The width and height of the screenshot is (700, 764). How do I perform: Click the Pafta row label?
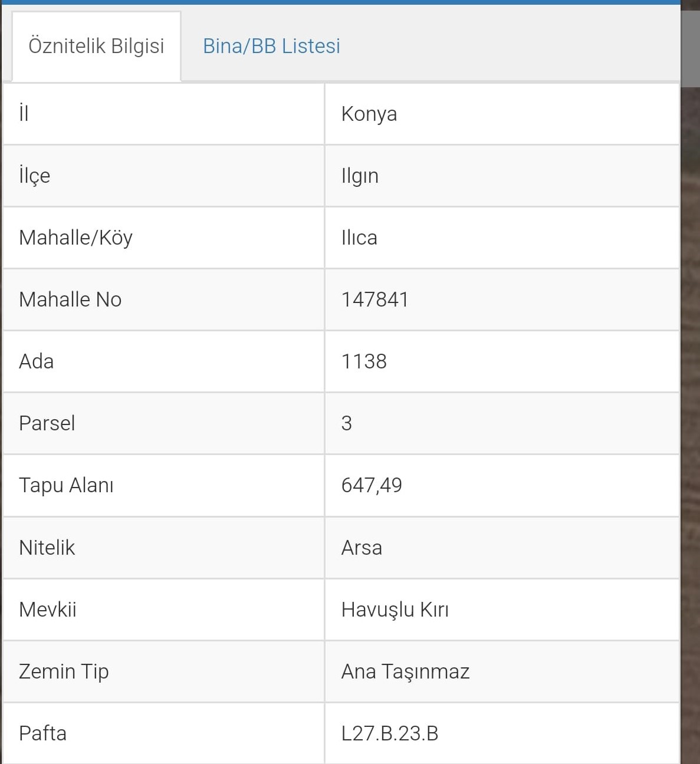point(42,733)
